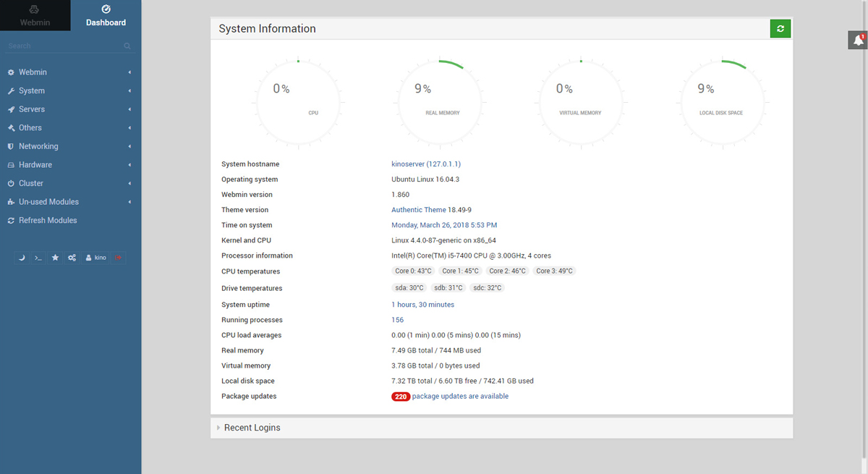Click the System row's wrench icon
The height and width of the screenshot is (474, 868).
[x=11, y=90]
